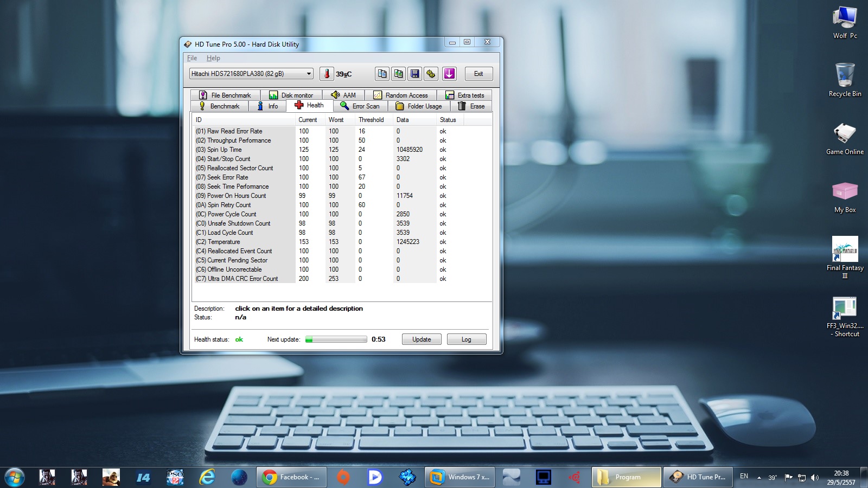Switch to the AAM tab

tap(343, 95)
